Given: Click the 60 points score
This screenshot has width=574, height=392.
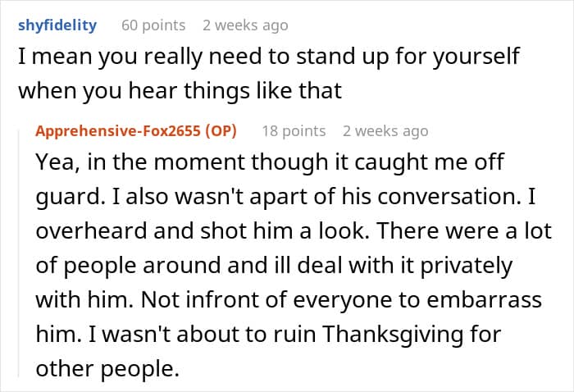Looking at the screenshot, I should [153, 25].
